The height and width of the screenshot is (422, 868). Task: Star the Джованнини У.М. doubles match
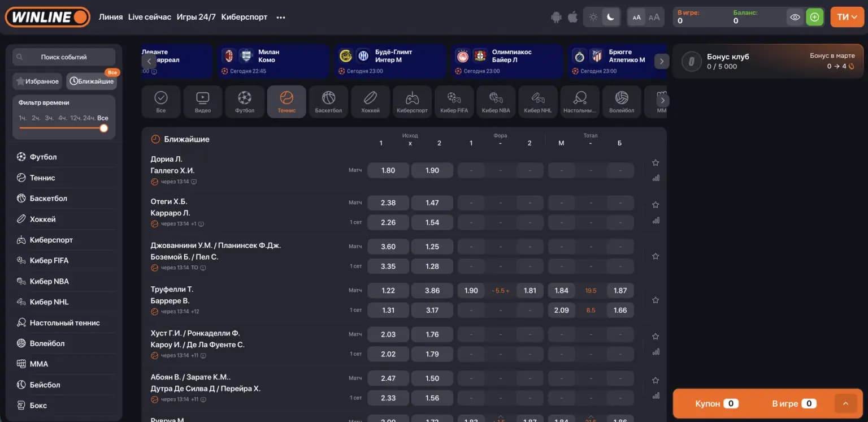(x=656, y=256)
